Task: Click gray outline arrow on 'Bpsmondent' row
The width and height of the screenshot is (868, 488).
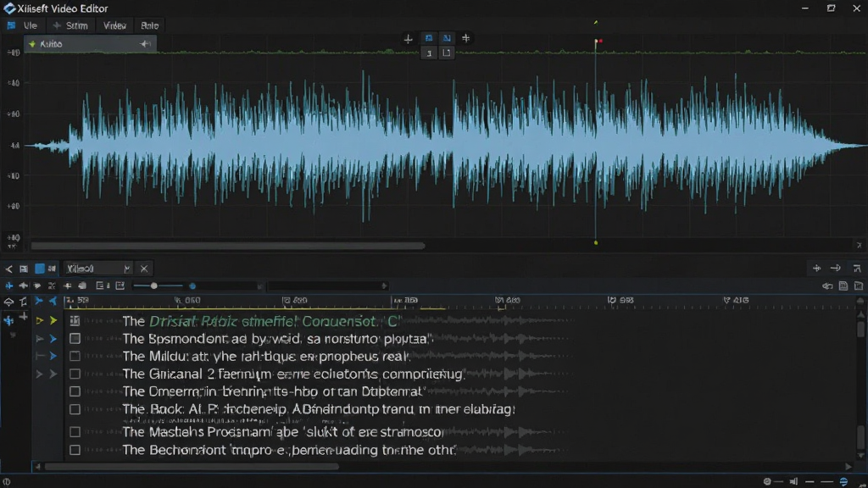Action: pyautogui.click(x=39, y=339)
